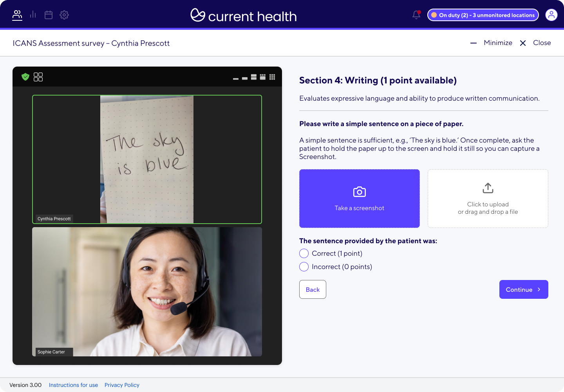Select two-row stacked video layout
This screenshot has width=564, height=392.
[x=254, y=77]
